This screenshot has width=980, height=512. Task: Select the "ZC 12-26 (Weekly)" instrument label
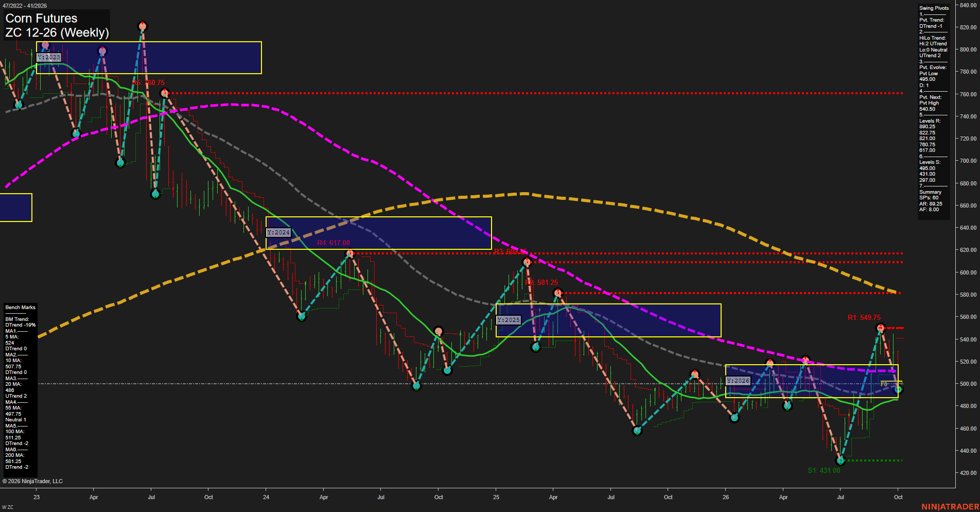click(x=57, y=32)
